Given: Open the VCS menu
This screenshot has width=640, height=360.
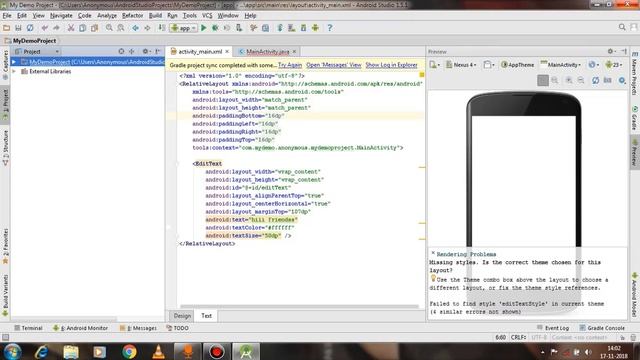Looking at the screenshot, I should (x=207, y=16).
